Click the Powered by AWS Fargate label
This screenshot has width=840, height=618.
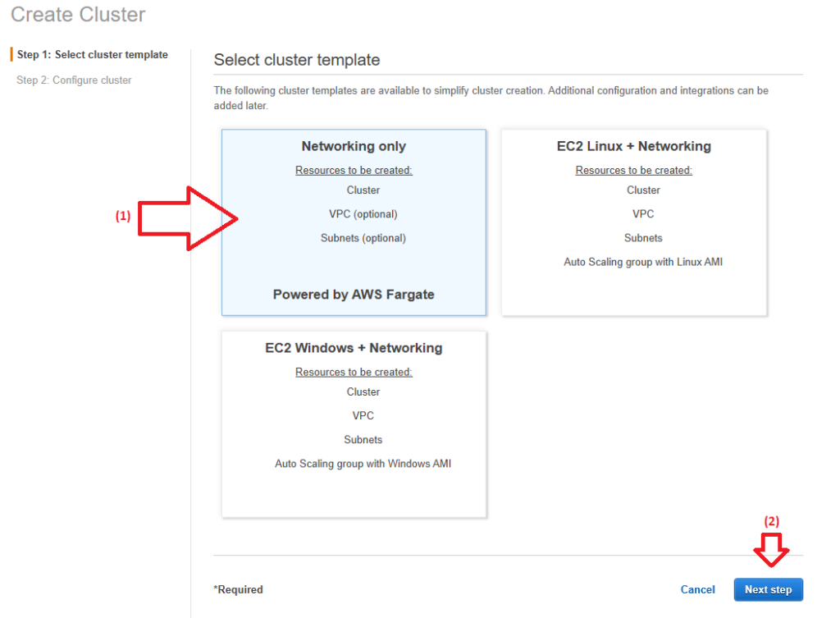coord(354,295)
